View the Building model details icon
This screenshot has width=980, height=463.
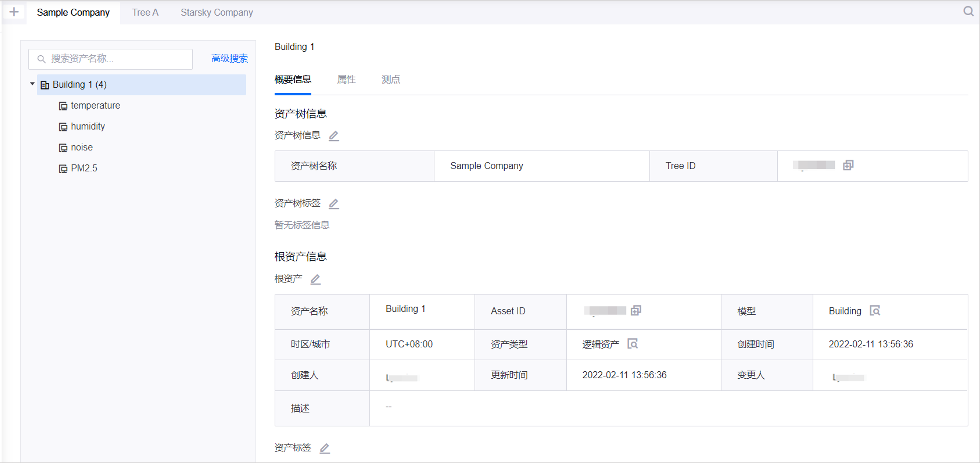[x=875, y=310]
